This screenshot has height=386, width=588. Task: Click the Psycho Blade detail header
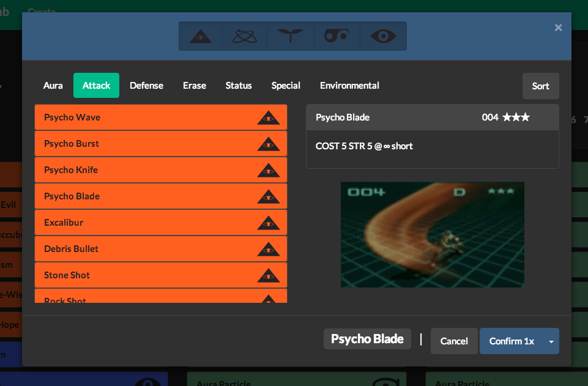click(x=433, y=117)
